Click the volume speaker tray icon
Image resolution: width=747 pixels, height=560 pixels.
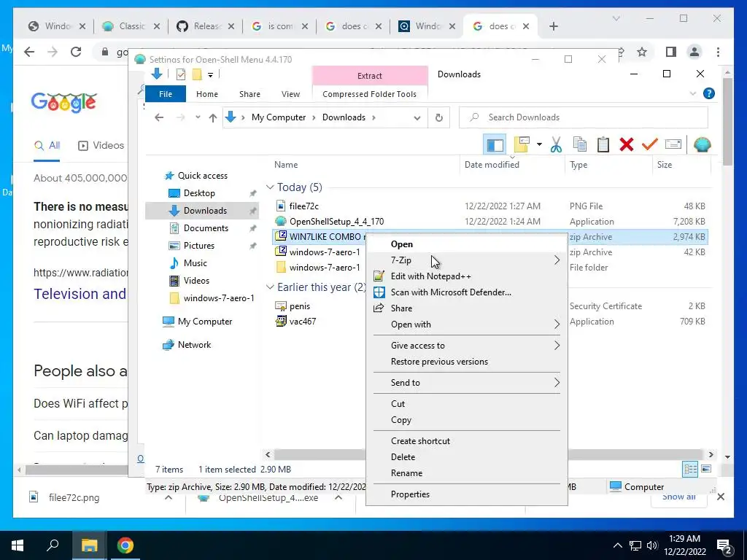[x=652, y=545]
